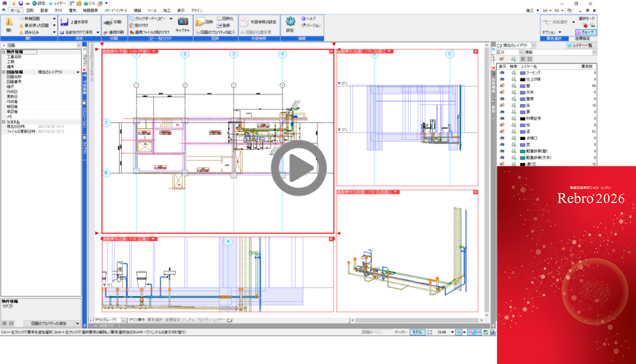Click the グループ button
Image resolution: width=636 pixels, height=364 pixels.
tap(586, 32)
